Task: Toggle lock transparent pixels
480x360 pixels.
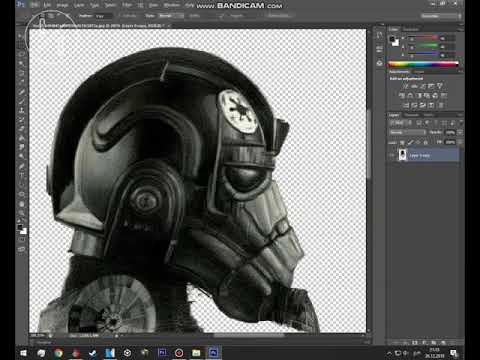Action: pos(403,142)
